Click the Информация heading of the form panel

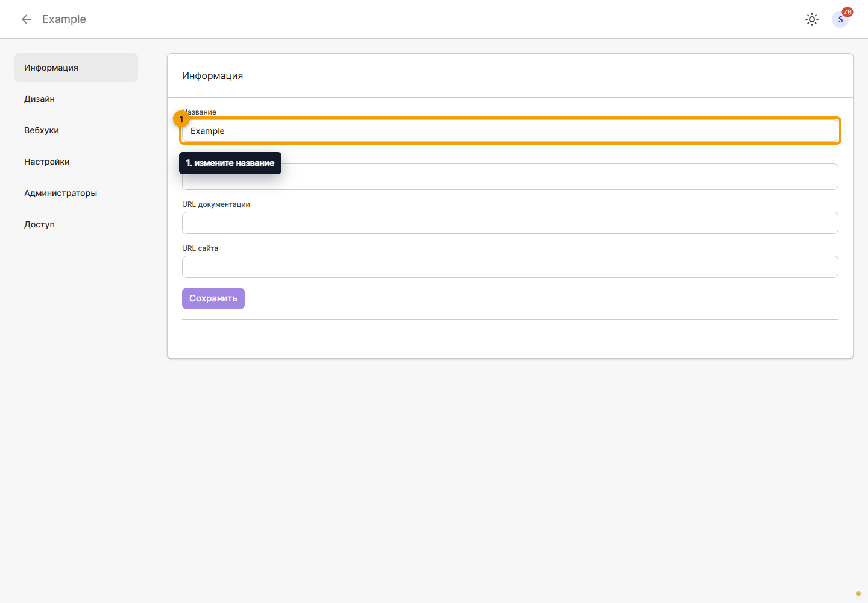[213, 75]
